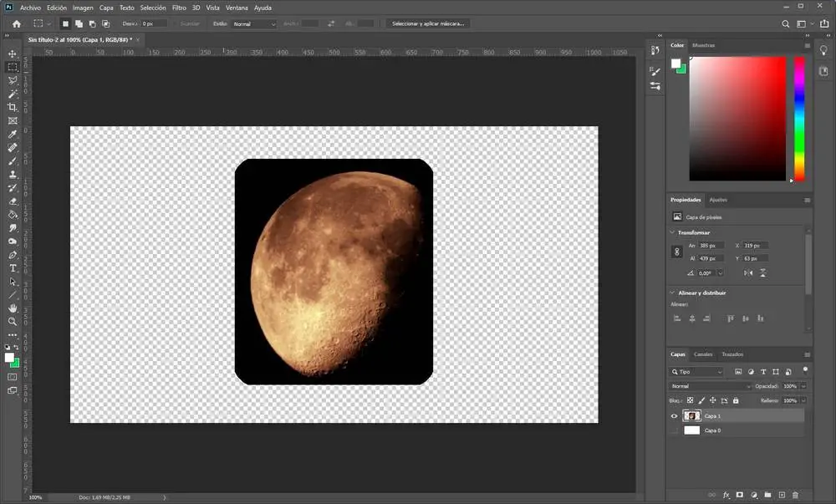Show Capa 0 via visibility box

tap(675, 430)
